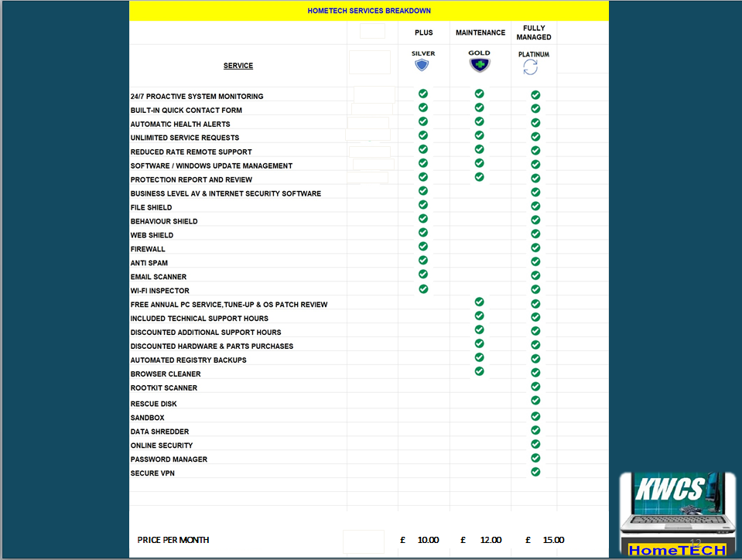Click the Platinum refresh arrows icon

tap(530, 67)
